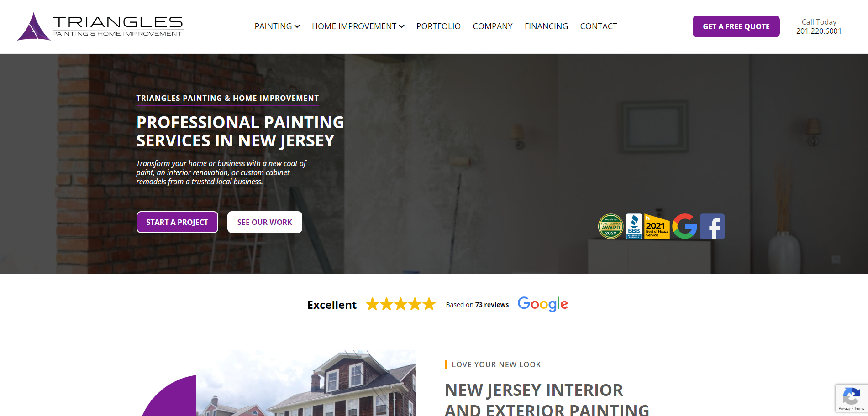Expand the Home Improvement dropdown menu
The image size is (868, 416).
[x=358, y=26]
